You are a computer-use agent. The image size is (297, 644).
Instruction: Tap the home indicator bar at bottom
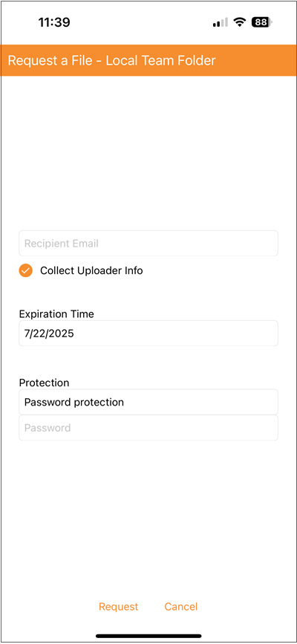148,636
